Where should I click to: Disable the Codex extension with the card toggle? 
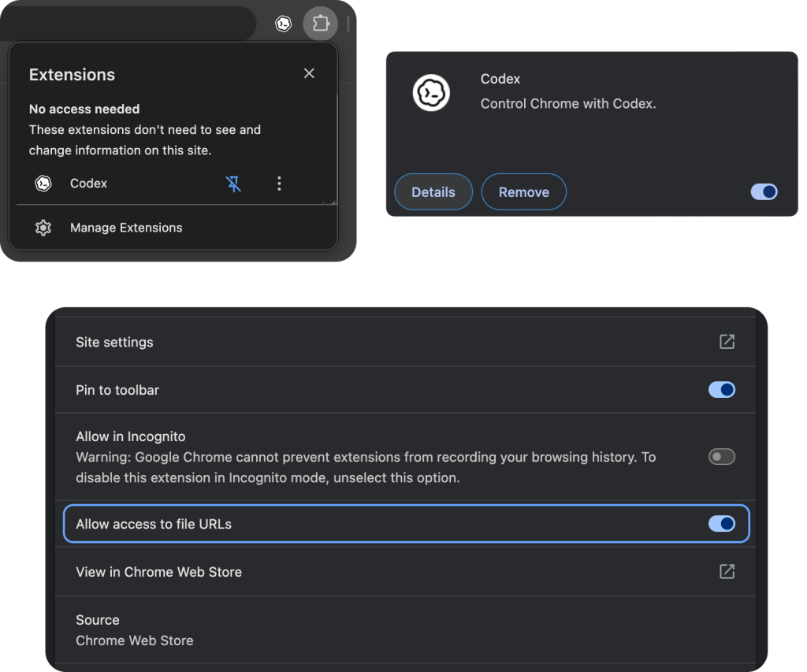pos(764,192)
